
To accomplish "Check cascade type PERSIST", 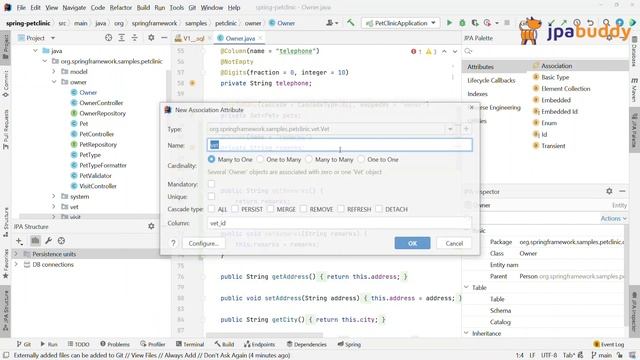I will (x=235, y=209).
